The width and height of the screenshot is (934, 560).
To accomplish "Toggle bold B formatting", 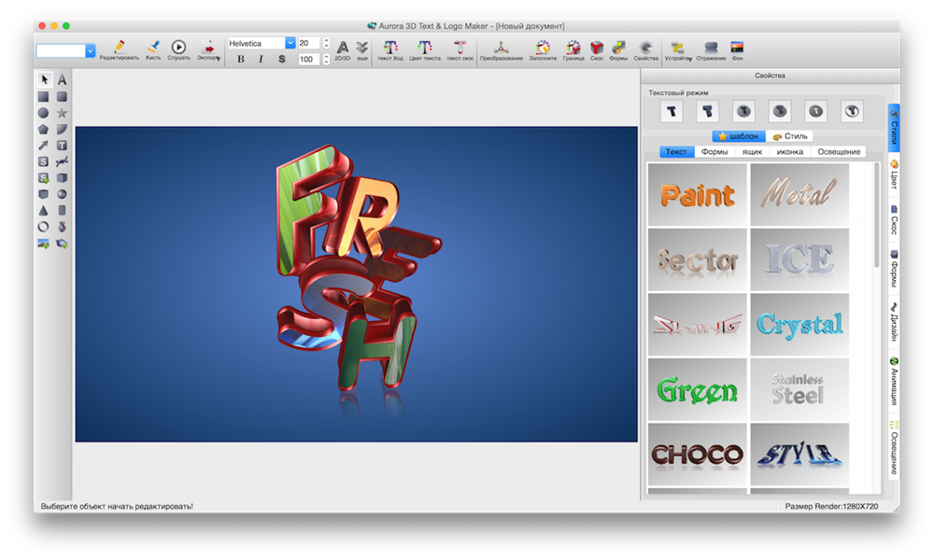I will (241, 59).
